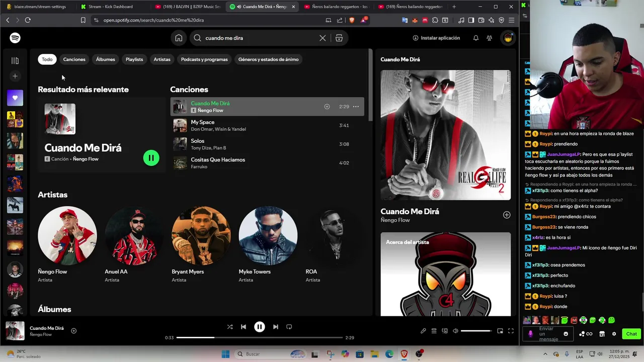This screenshot has width=644, height=362.
Task: Add song from the right panel plus icon
Action: point(507,215)
